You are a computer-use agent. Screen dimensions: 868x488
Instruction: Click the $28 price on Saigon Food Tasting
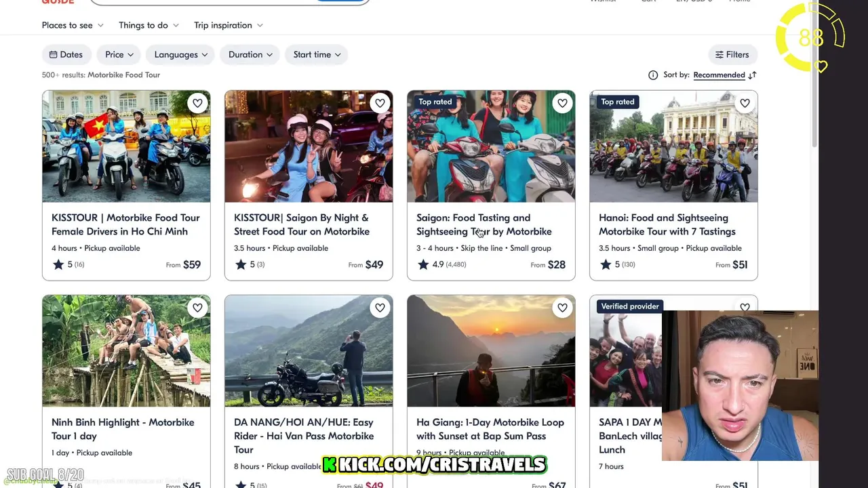pos(557,265)
